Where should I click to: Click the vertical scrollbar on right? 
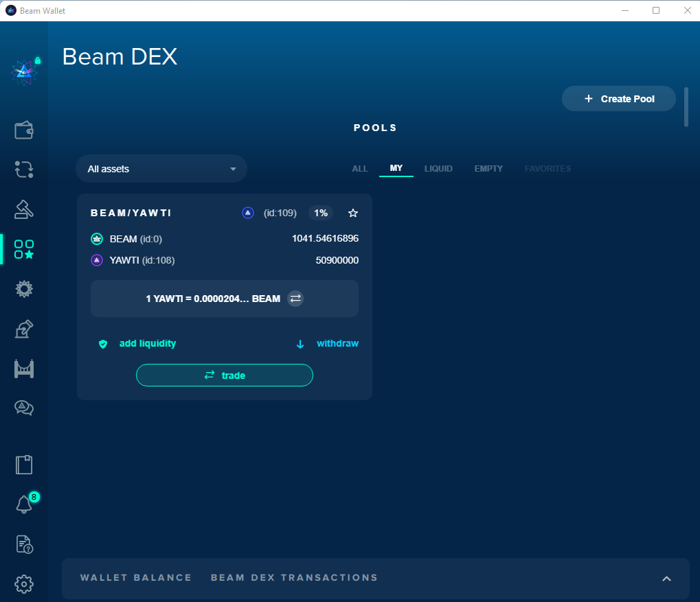pyautogui.click(x=686, y=107)
